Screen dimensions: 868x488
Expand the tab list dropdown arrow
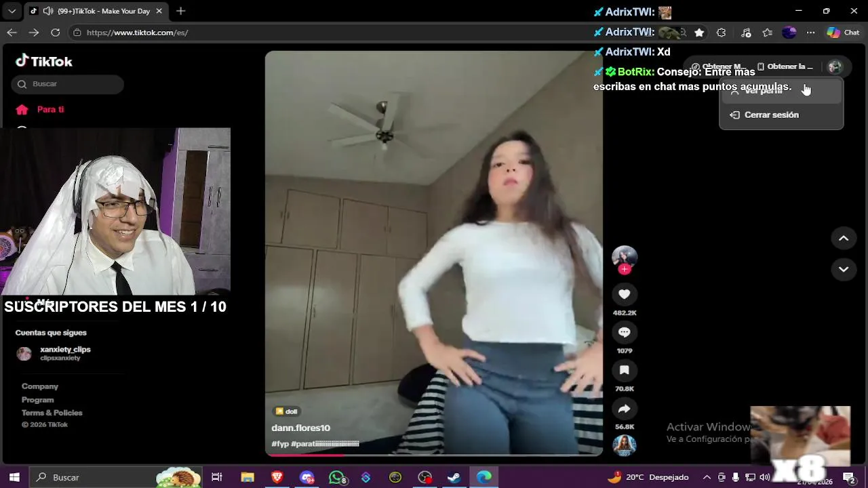(x=12, y=11)
